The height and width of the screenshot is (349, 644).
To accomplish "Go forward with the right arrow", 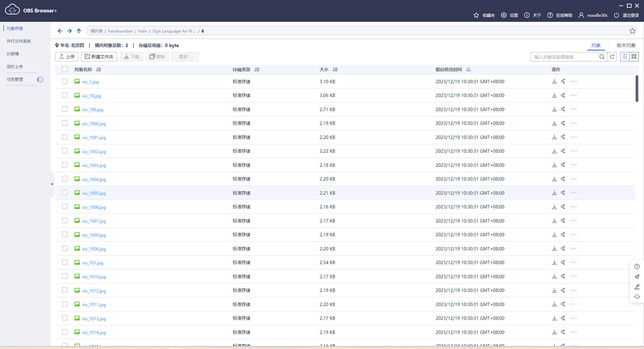I will 69,31.
